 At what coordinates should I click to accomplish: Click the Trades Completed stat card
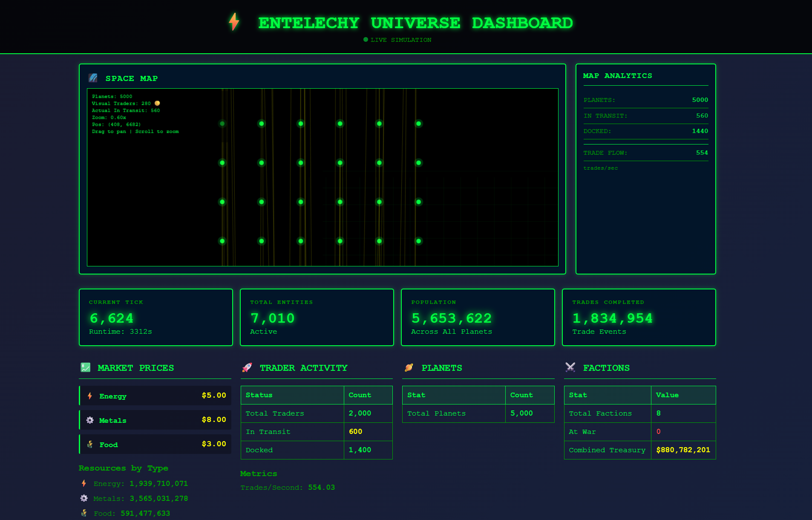tap(639, 317)
